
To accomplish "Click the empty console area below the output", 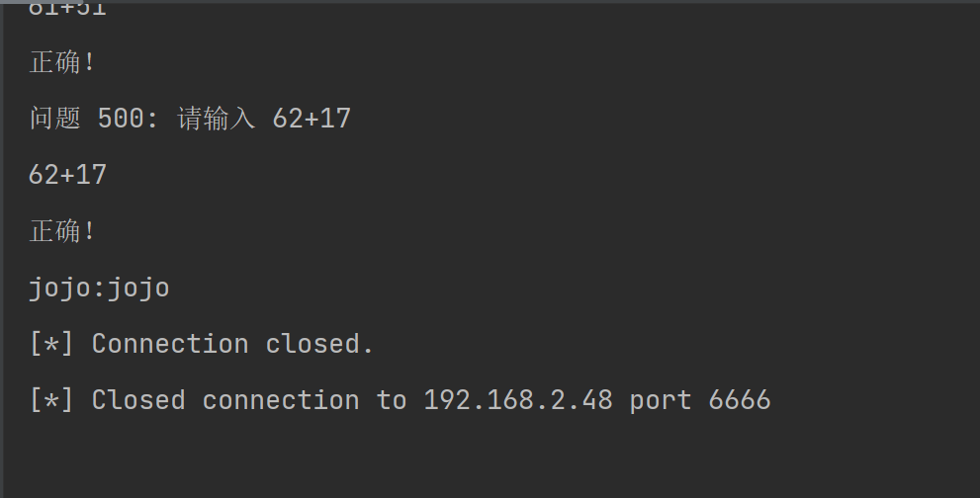I will [494, 459].
